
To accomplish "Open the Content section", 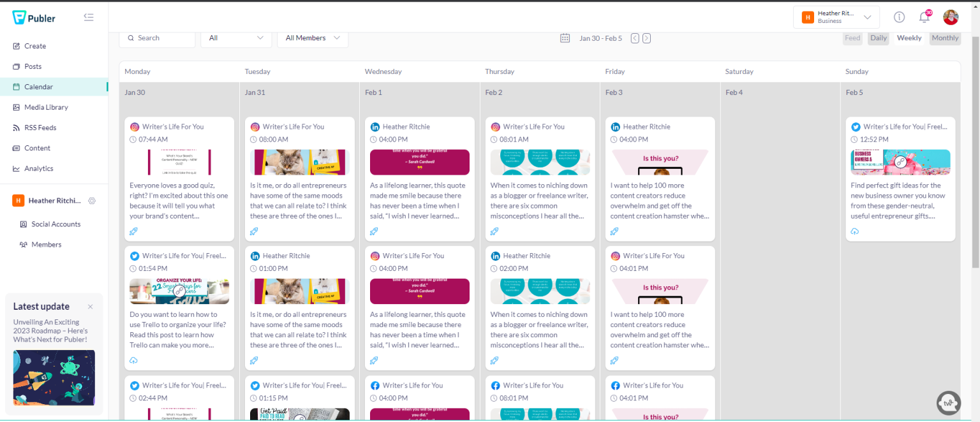I will (37, 147).
